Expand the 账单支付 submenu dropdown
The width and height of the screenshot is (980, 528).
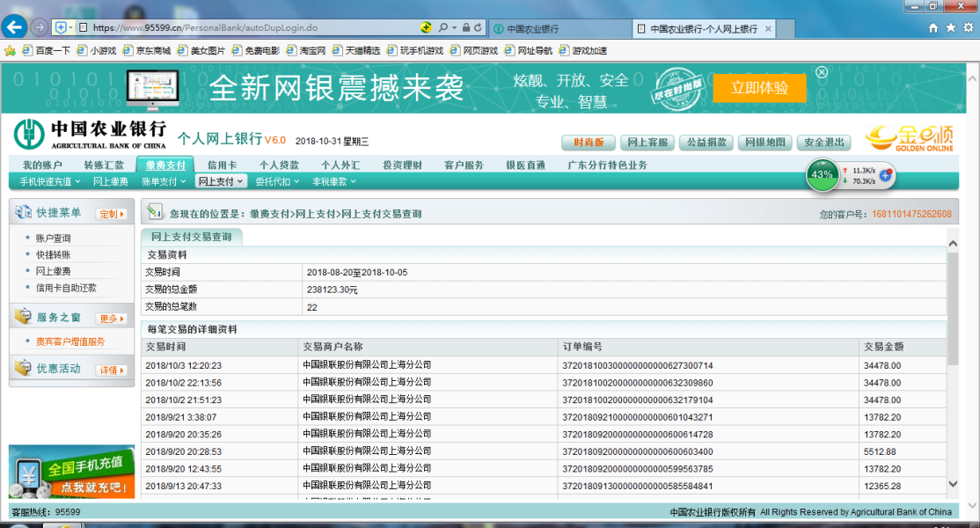(165, 181)
